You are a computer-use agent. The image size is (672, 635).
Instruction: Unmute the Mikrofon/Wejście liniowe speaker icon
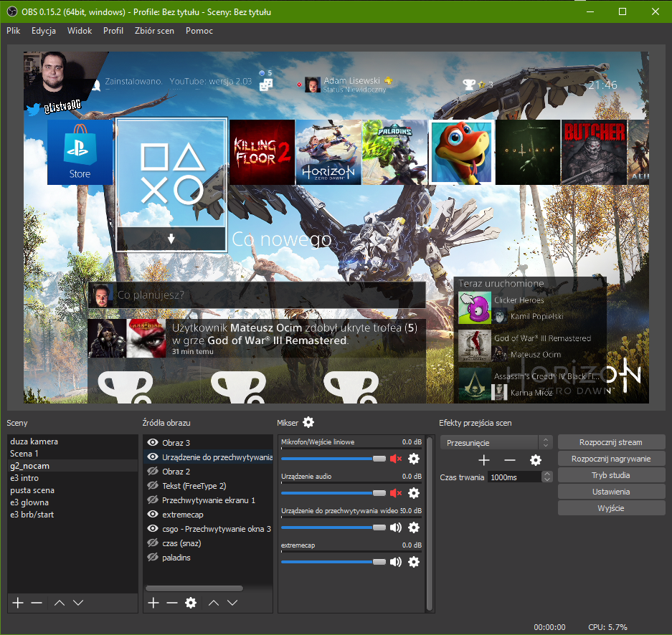pos(395,459)
